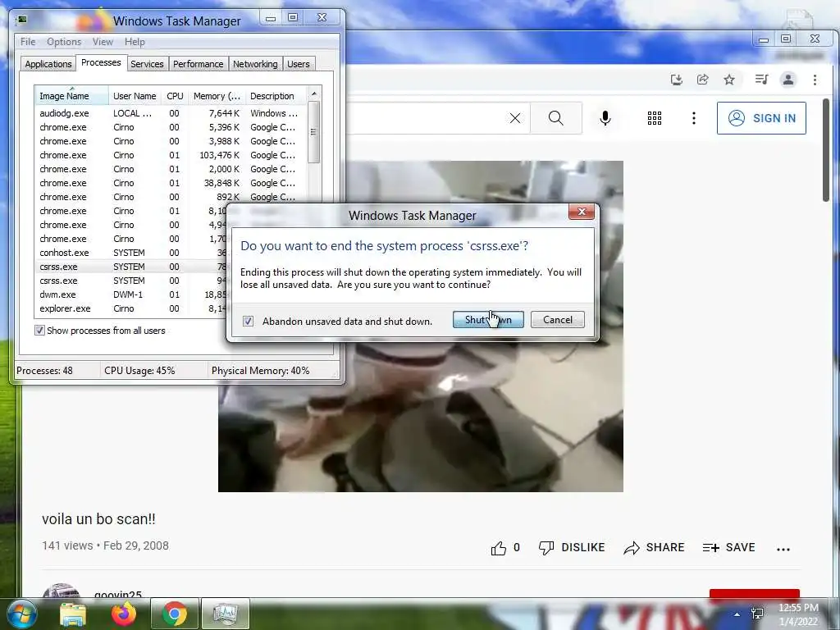This screenshot has width=840, height=630.
Task: Bookmark this page with star icon
Action: click(x=729, y=80)
